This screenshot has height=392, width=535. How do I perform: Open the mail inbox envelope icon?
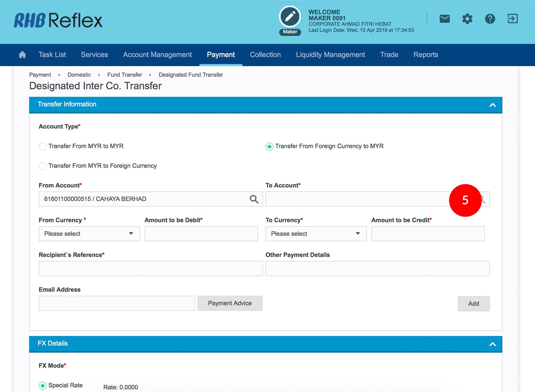pyautogui.click(x=444, y=19)
